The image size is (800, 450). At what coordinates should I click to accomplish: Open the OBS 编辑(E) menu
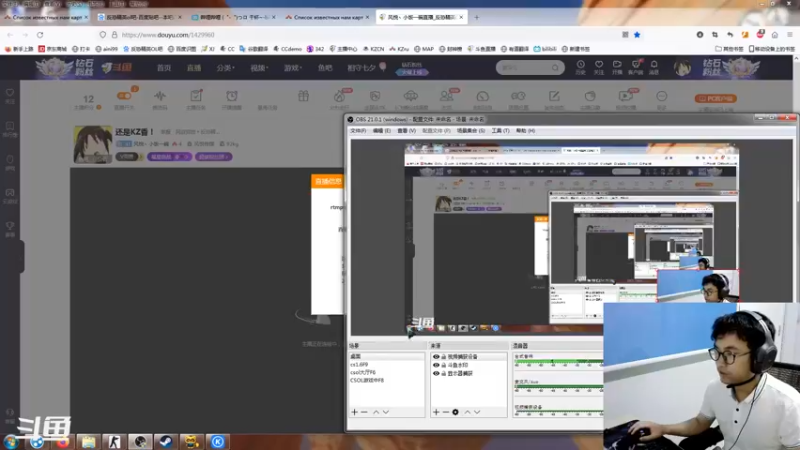[x=382, y=131]
